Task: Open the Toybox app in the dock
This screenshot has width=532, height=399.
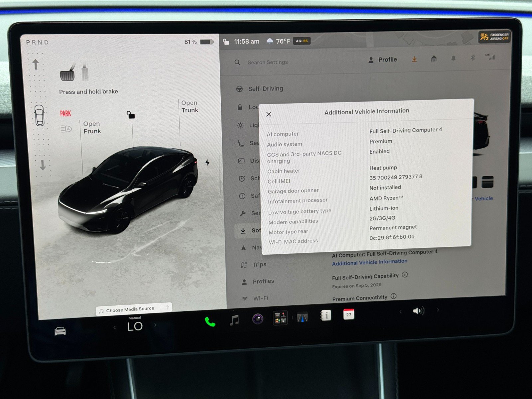Action: coord(280,318)
